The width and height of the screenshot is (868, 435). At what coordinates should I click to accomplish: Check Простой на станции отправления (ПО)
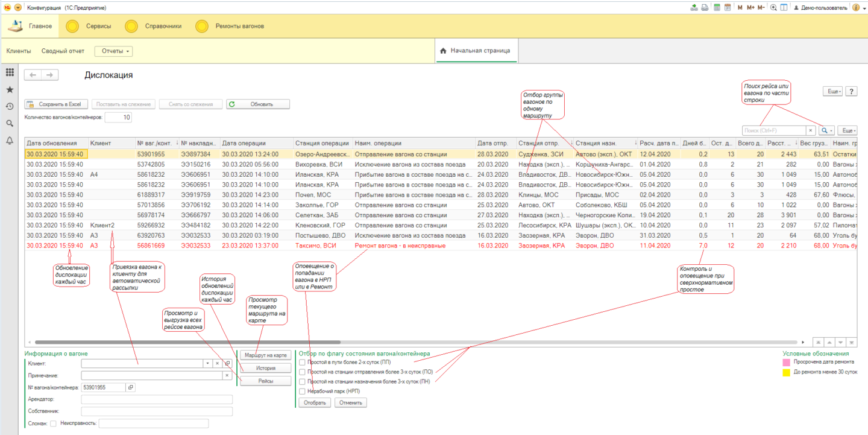[302, 372]
